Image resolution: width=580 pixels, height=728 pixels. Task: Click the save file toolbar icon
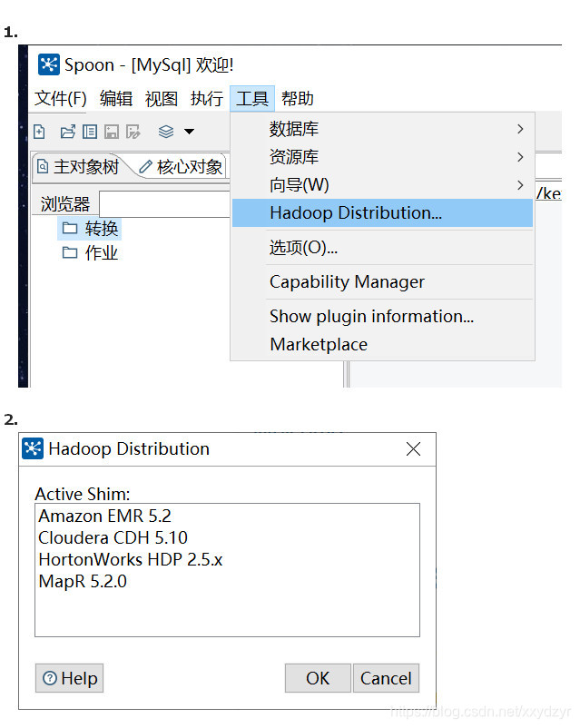click(x=112, y=132)
